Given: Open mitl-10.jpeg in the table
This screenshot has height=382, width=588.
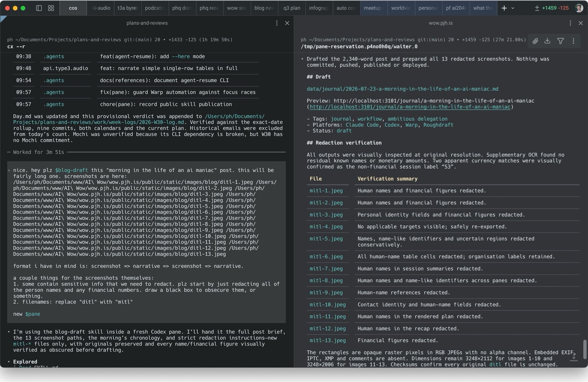Looking at the screenshot, I should (x=328, y=304).
